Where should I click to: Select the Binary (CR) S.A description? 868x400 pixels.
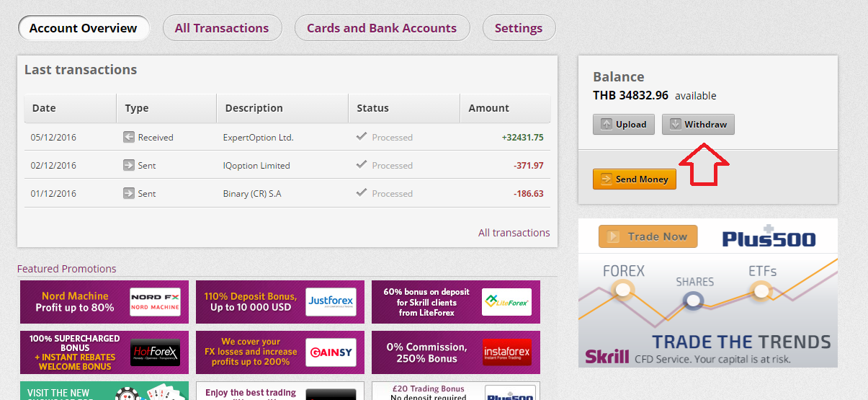coord(252,193)
